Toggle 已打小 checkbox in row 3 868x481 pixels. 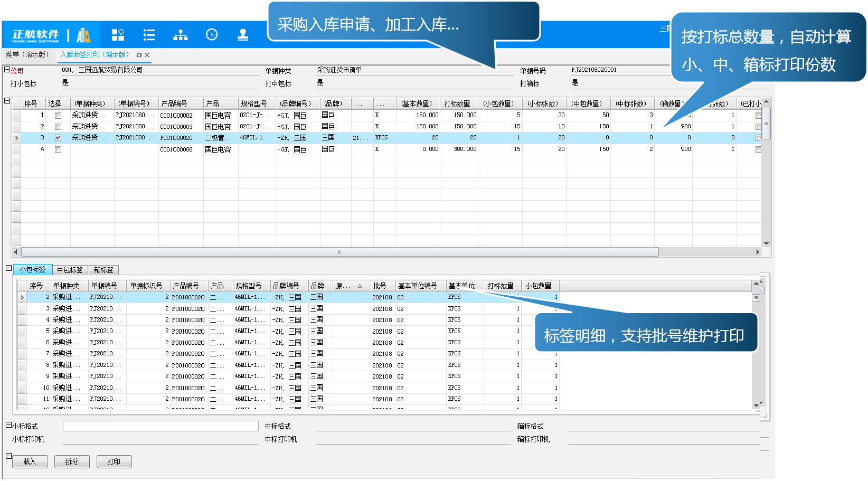coord(758,138)
